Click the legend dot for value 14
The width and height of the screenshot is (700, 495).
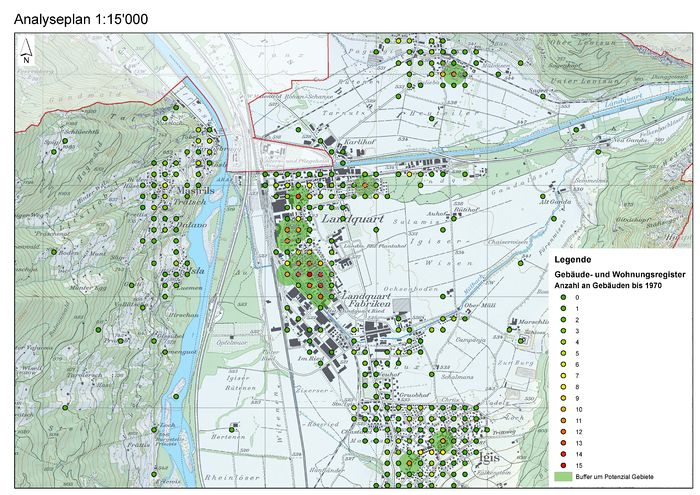click(565, 454)
